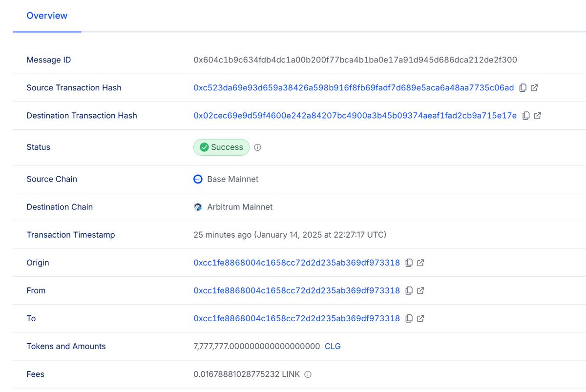The height and width of the screenshot is (392, 586).
Task: Open the From address in explorer
Action: [421, 290]
